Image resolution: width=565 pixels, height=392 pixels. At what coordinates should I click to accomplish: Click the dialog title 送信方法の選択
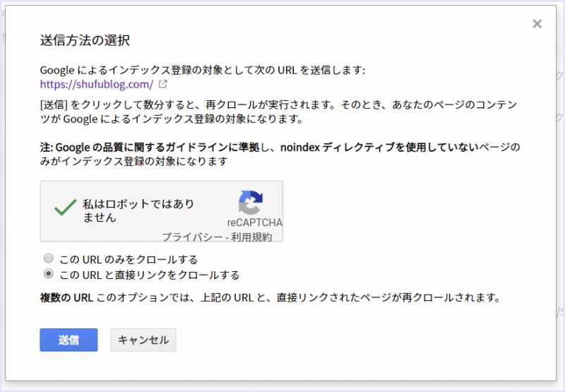point(85,40)
